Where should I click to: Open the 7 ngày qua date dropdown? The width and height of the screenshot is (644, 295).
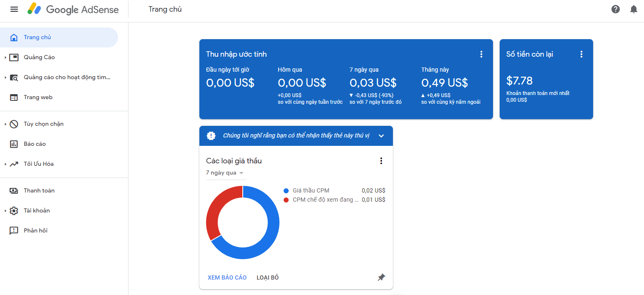tap(226, 172)
